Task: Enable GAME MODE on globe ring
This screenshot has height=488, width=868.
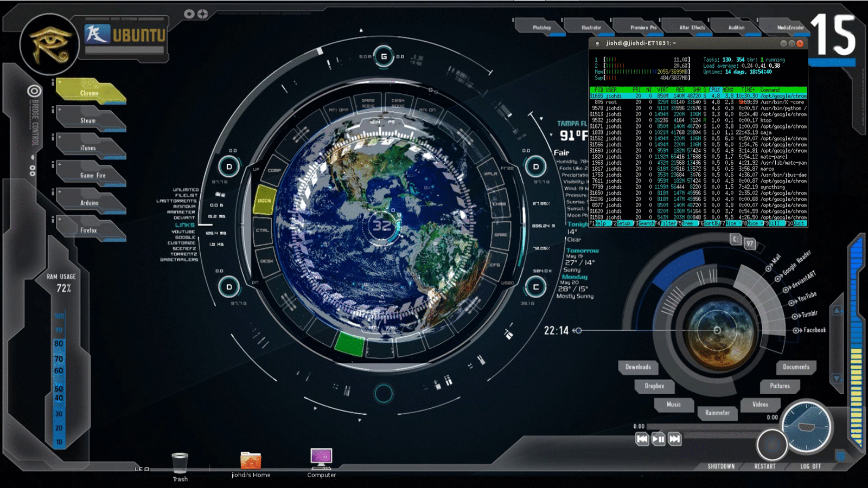Action: pos(368,103)
